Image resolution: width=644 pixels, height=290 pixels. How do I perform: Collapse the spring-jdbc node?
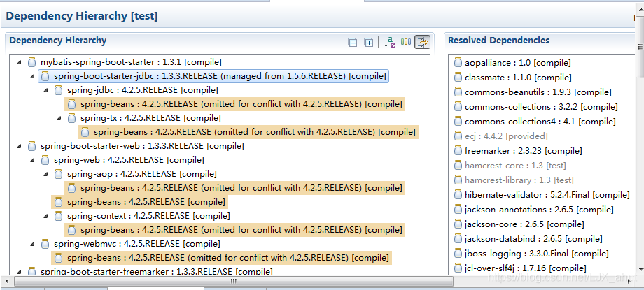[x=46, y=90]
